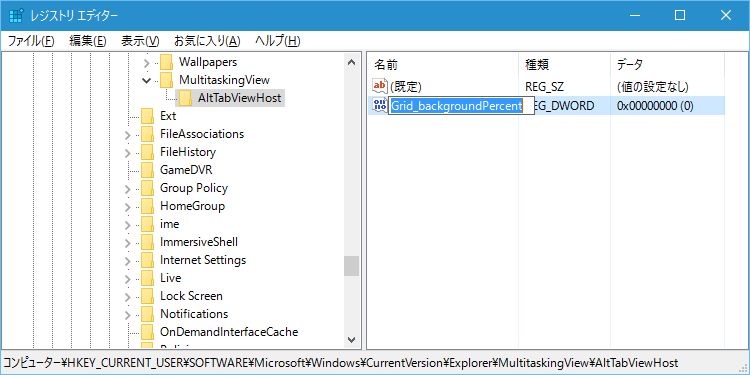Viewport: 750px width, 375px height.
Task: Click the ImmersiveShell folder icon
Action: coord(146,242)
